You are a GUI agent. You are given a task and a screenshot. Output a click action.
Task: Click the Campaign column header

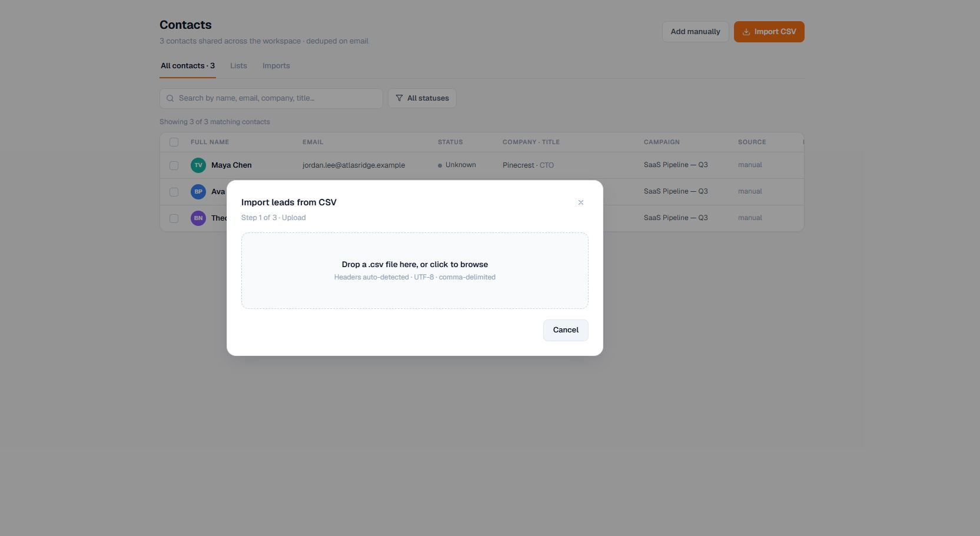click(662, 142)
